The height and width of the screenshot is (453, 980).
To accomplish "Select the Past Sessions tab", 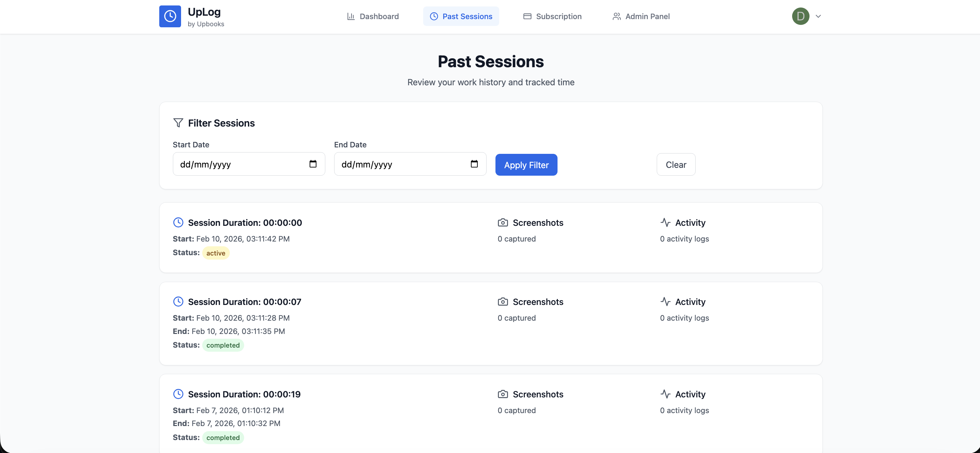I will pyautogui.click(x=461, y=16).
